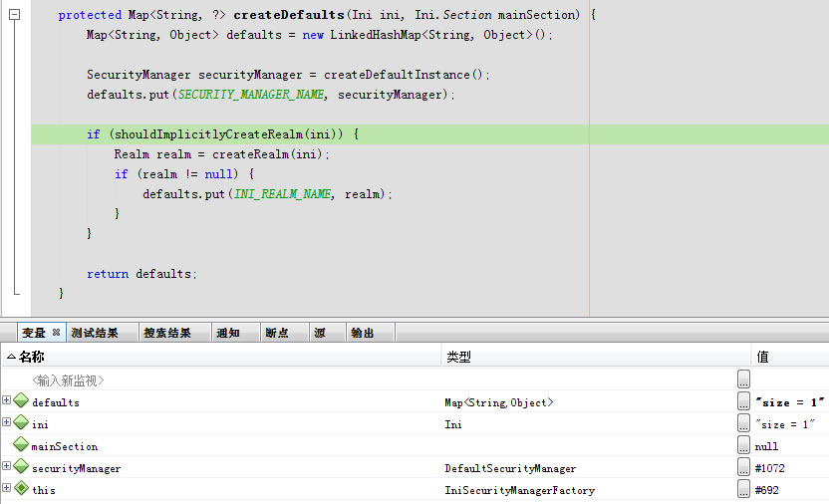Click the 类型 column header
Viewport: 829px width, 504px height.
pos(596,357)
